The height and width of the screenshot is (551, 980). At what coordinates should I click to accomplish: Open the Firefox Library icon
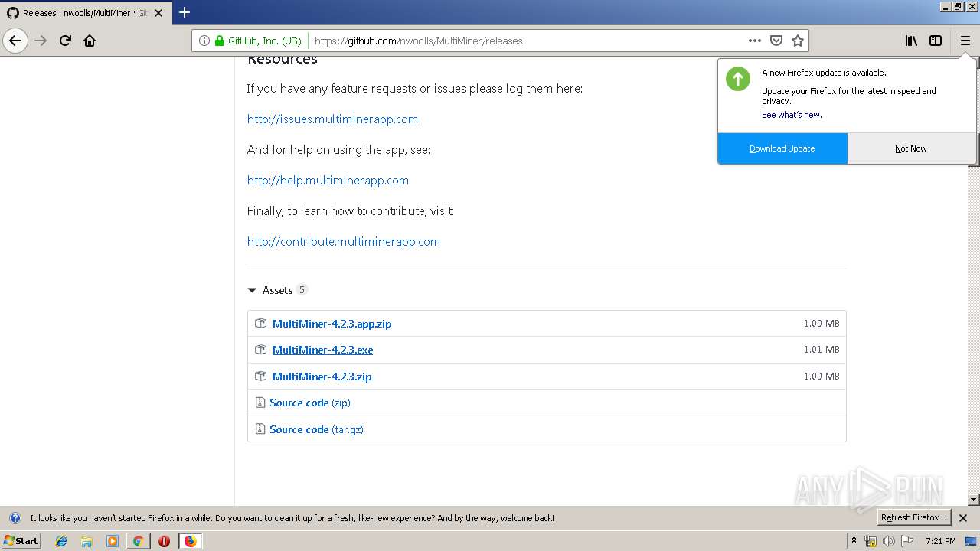pyautogui.click(x=911, y=41)
